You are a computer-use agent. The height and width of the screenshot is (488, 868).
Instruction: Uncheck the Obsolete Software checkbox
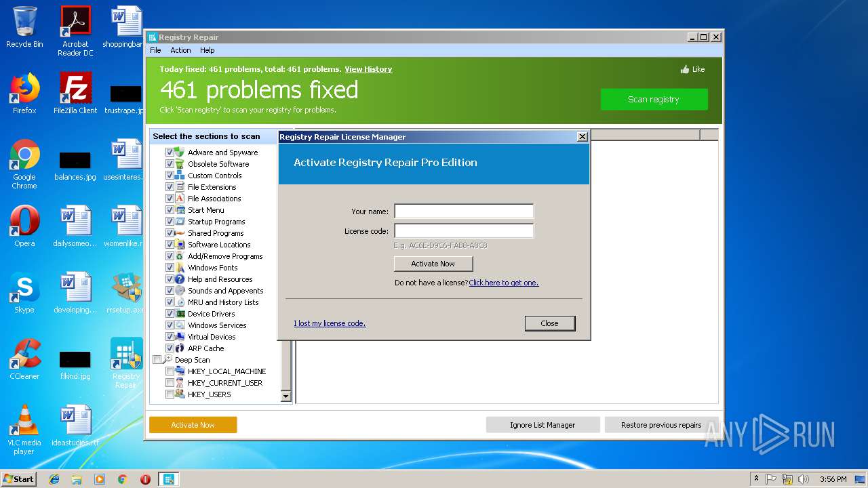tap(170, 164)
